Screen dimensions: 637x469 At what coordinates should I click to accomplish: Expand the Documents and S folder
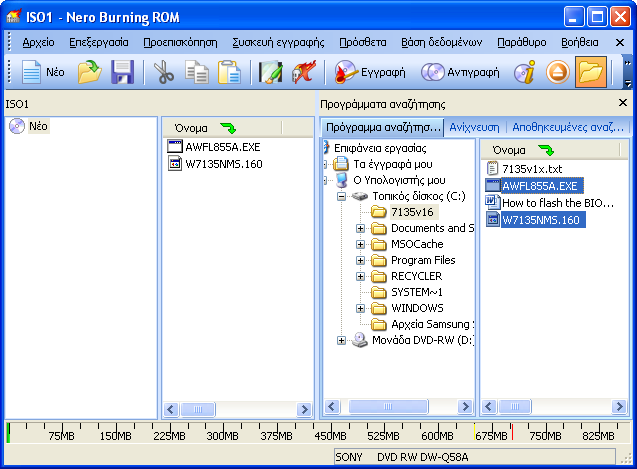tap(360, 228)
